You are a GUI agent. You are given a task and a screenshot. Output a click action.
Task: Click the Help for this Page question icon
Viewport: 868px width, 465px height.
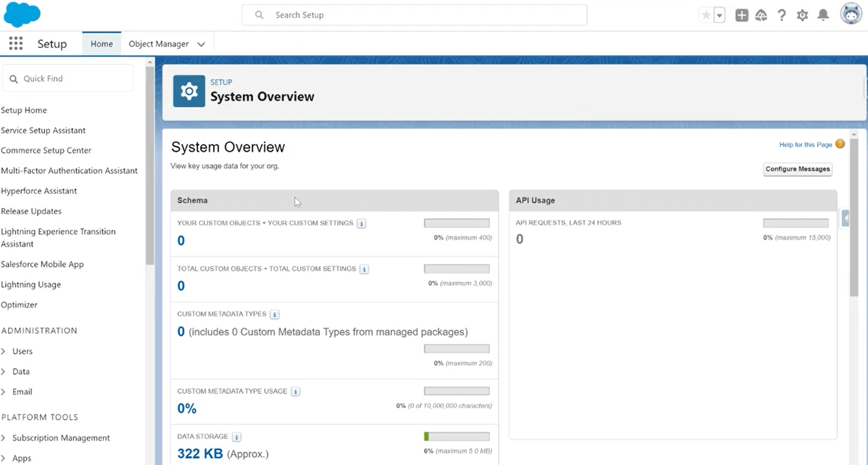pos(840,144)
